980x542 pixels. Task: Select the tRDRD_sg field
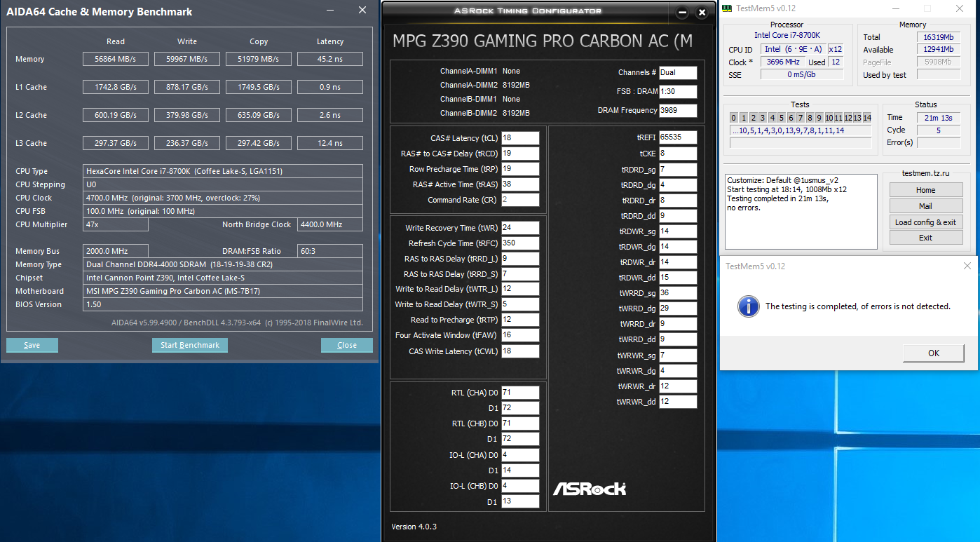pyautogui.click(x=678, y=170)
